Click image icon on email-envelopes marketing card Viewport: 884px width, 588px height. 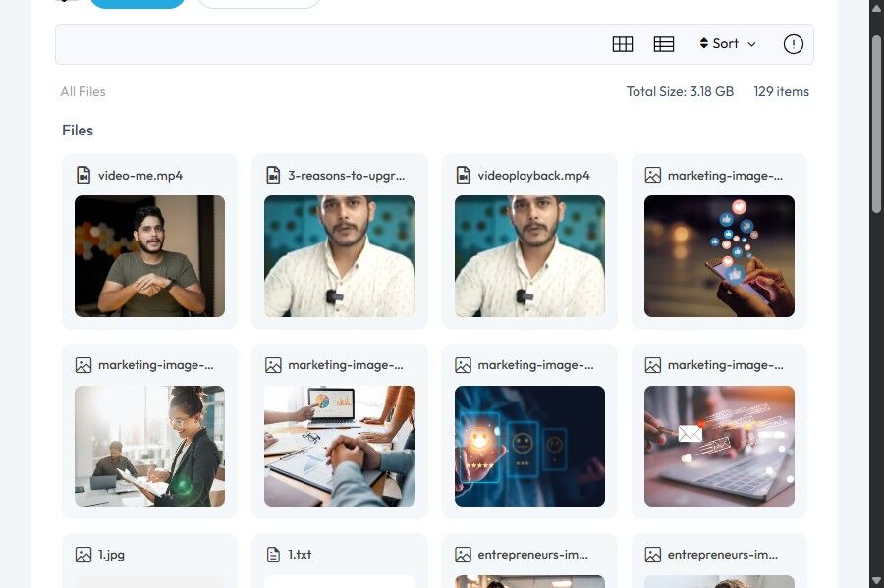point(653,365)
